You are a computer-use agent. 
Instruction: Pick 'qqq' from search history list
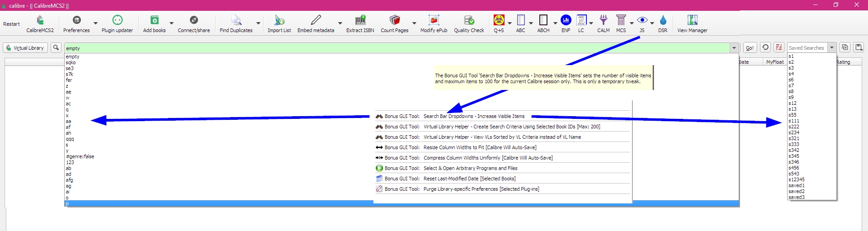401,139
